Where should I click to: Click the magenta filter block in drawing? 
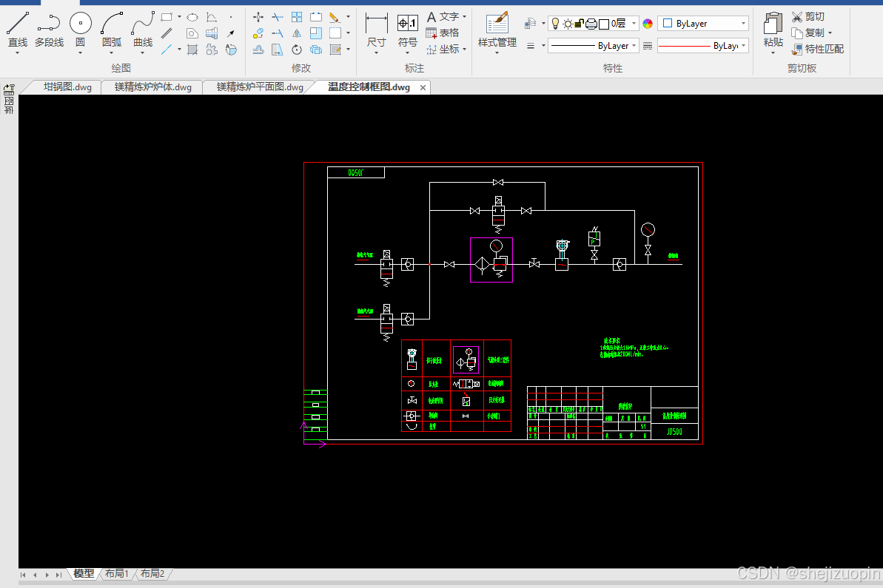click(x=491, y=260)
